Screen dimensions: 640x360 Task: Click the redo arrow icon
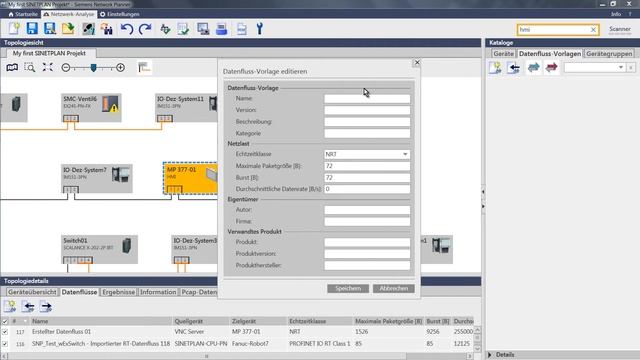coord(145,29)
